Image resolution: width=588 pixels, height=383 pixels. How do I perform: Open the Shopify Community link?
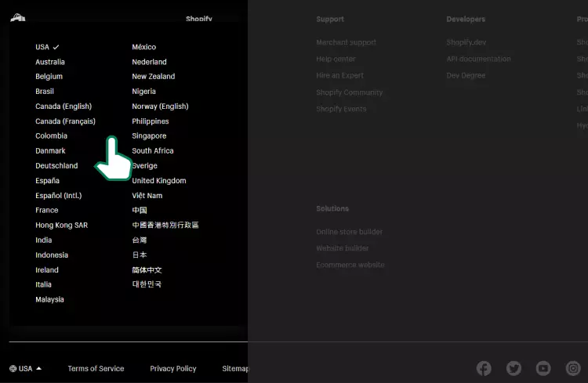coord(349,92)
